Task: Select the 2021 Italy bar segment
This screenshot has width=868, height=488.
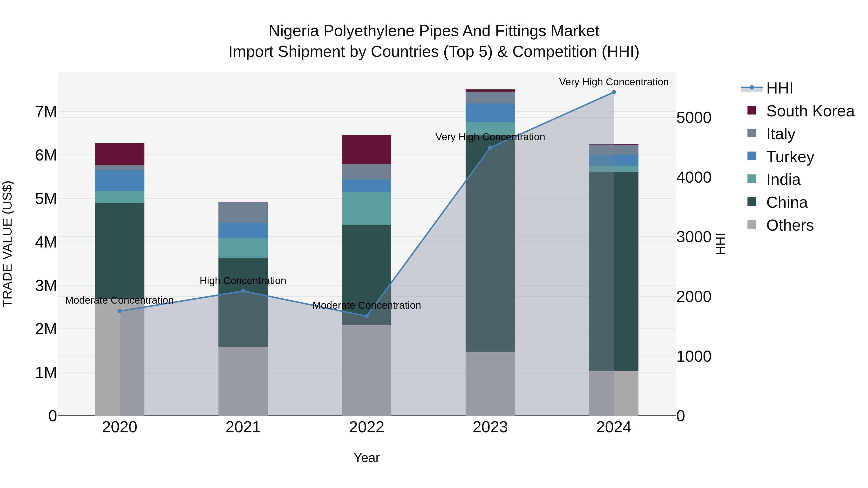Action: [x=243, y=213]
